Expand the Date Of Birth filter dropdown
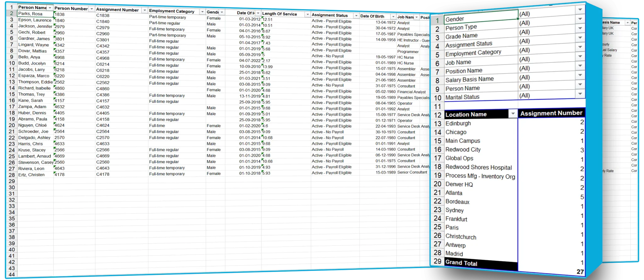Viewport: 644px width, 280px height. [393, 17]
